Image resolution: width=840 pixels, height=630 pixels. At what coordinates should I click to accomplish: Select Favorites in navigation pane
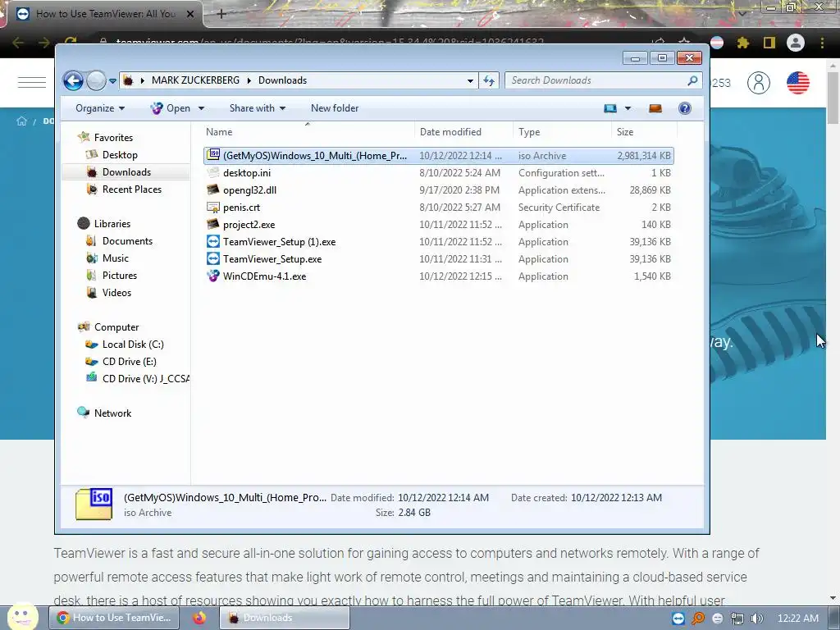pos(113,138)
